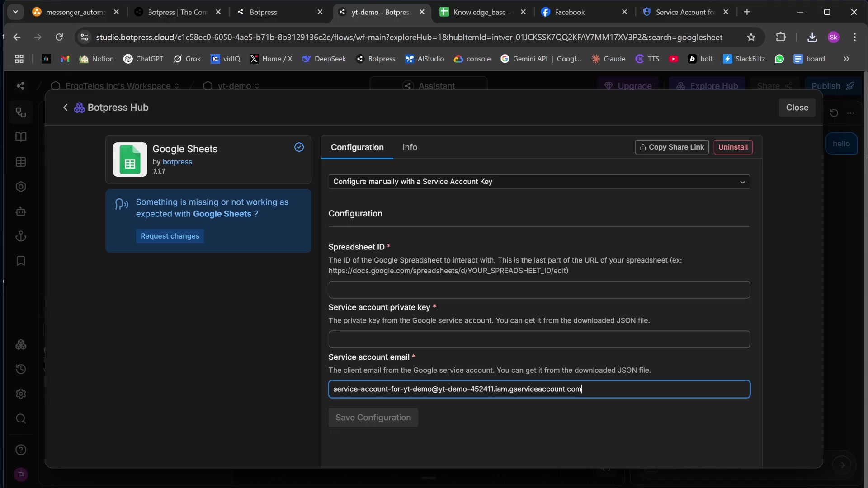Open the Knowledge Base book icon in sidebar

point(21,137)
